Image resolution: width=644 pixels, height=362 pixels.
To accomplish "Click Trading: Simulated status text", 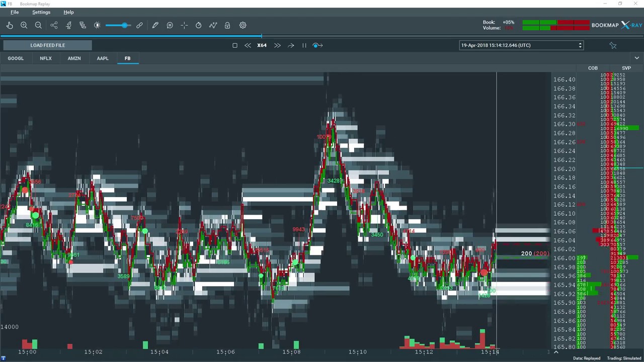I will tap(624, 358).
